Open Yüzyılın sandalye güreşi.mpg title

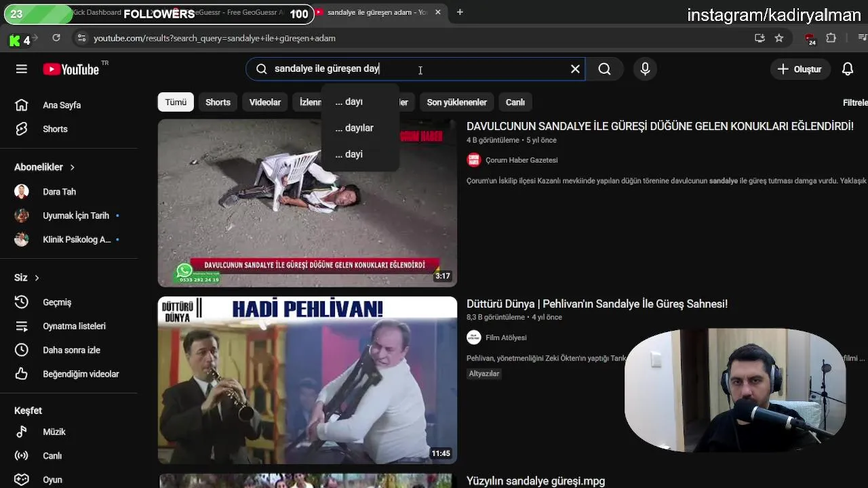click(536, 481)
